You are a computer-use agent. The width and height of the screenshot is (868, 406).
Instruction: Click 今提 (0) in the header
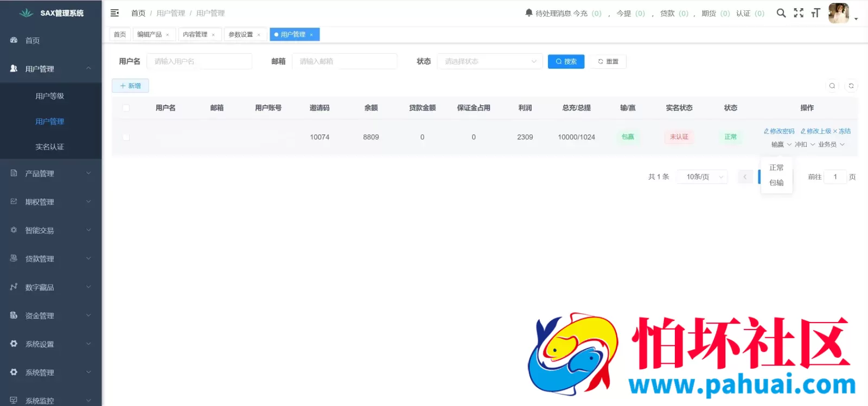(x=630, y=13)
